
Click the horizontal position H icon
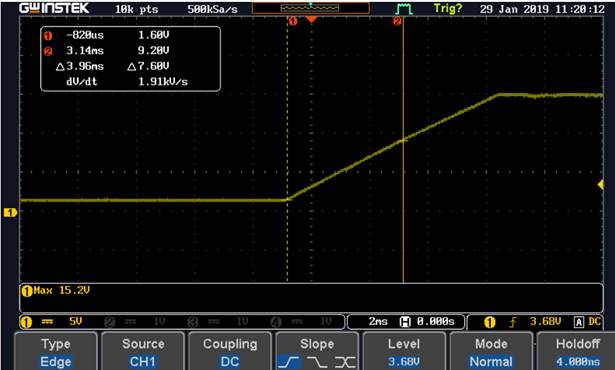(405, 322)
